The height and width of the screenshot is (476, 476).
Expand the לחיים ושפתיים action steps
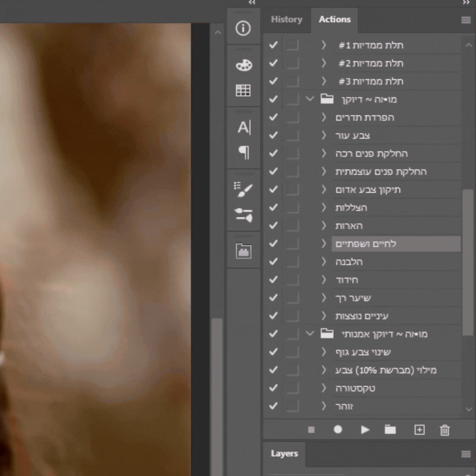(324, 244)
